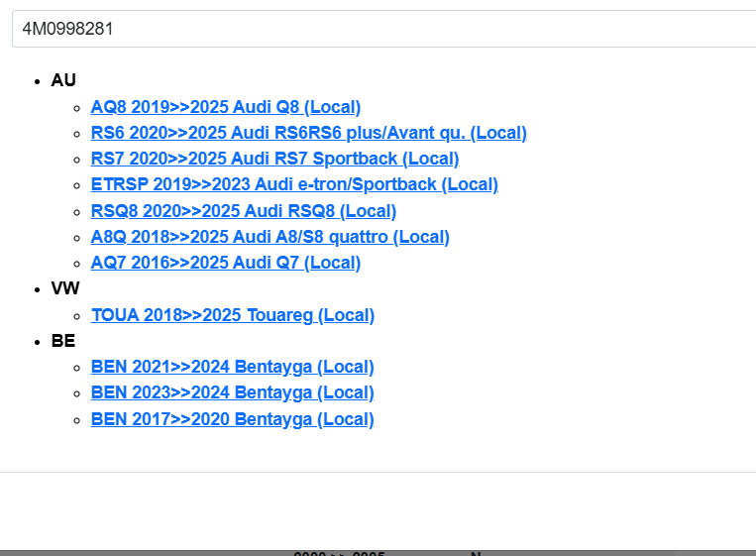756x556 pixels.
Task: Click the hollow bullet before the Touareg link
Action: 77,316
